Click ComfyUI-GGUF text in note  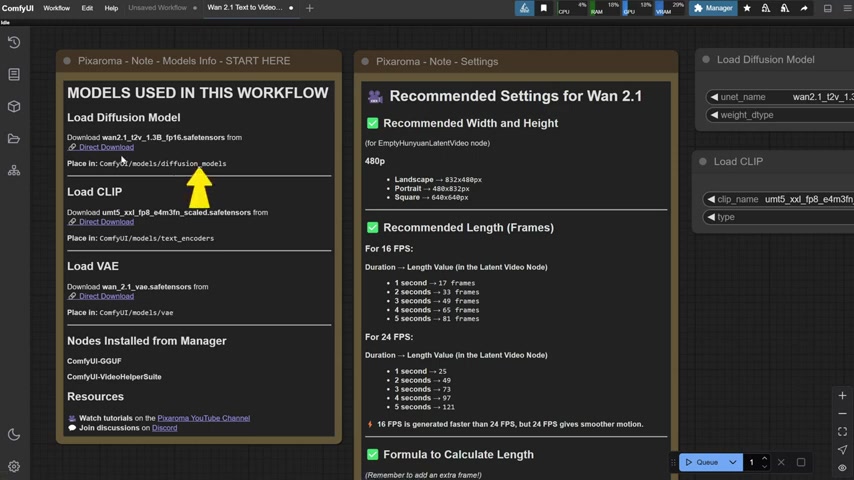(94, 361)
